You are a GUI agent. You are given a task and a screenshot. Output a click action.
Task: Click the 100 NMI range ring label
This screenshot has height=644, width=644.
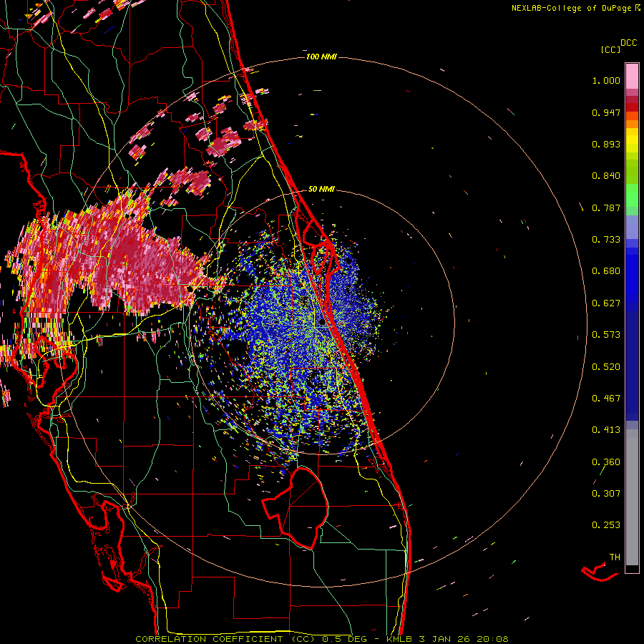point(321,57)
